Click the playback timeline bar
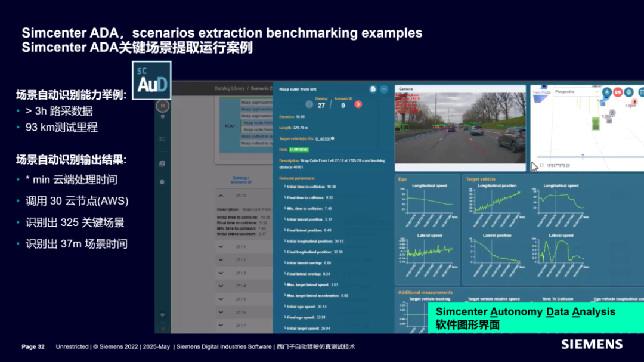Viewport: 644px width, 362px height. 590,157
